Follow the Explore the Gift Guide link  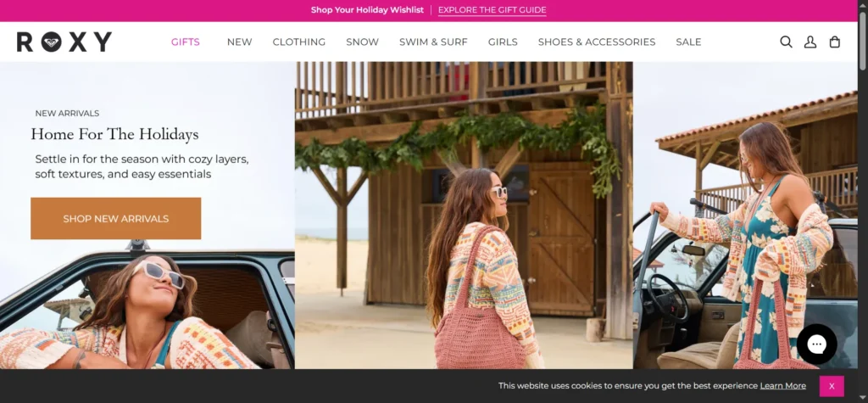click(x=492, y=10)
